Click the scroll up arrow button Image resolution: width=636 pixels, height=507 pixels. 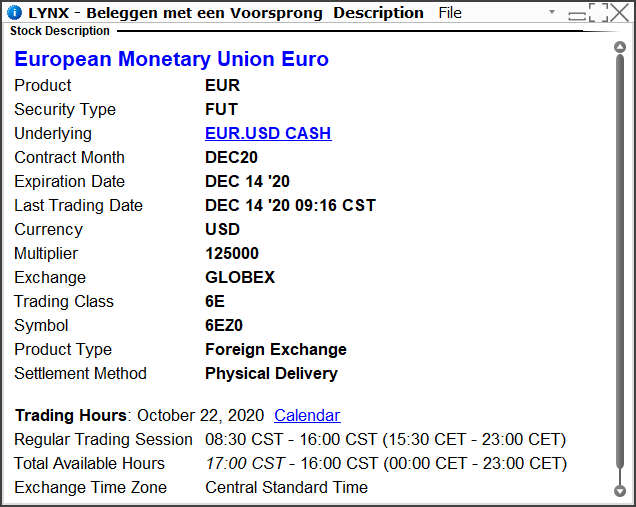[x=620, y=47]
